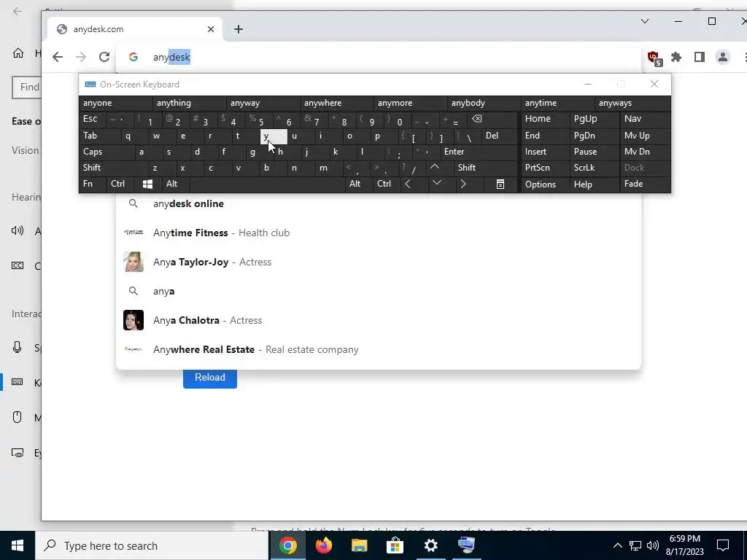Select Keyboard item icon in Settings sidebar
The width and height of the screenshot is (747, 560).
[18, 382]
